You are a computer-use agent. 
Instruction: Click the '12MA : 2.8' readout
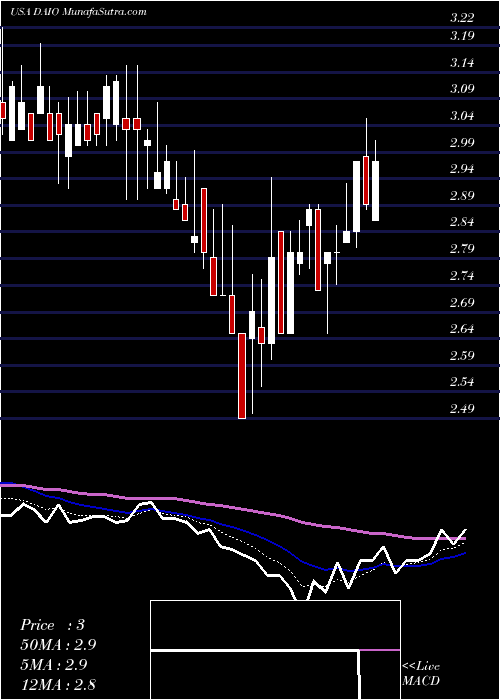point(58,684)
